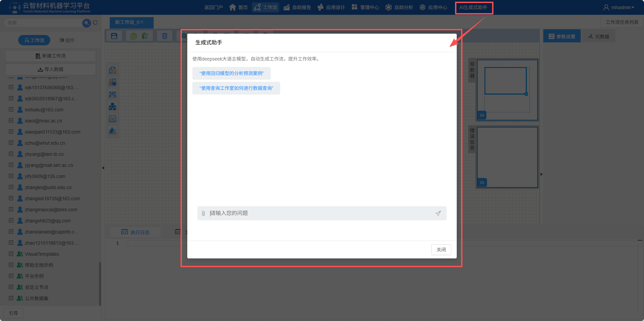The image size is (644, 321).
Task: Refresh the user list with the refresh icon
Action: [96, 23]
